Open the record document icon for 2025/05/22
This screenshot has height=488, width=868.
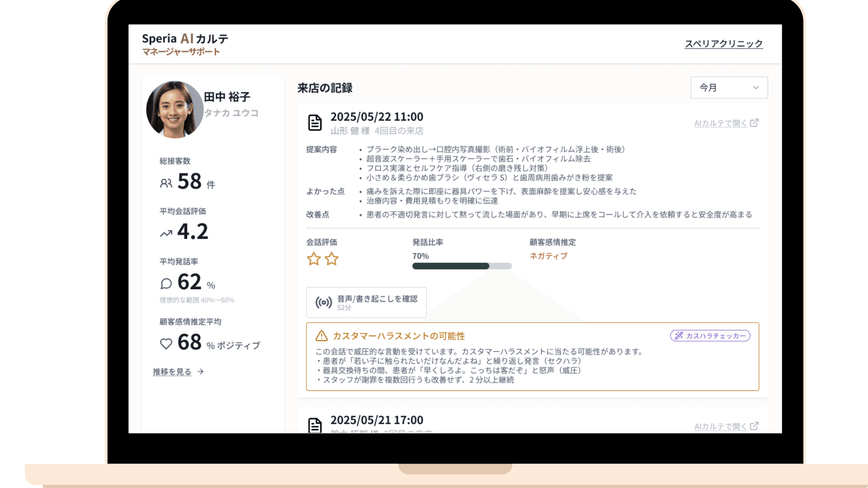point(315,122)
